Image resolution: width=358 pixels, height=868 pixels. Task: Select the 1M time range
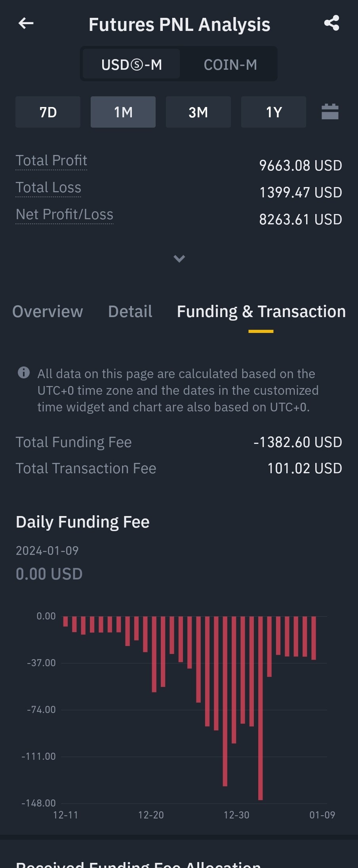(x=123, y=112)
